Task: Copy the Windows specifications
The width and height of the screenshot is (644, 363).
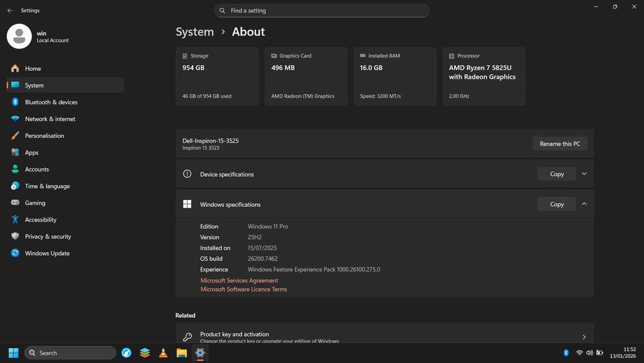Action: (556, 204)
